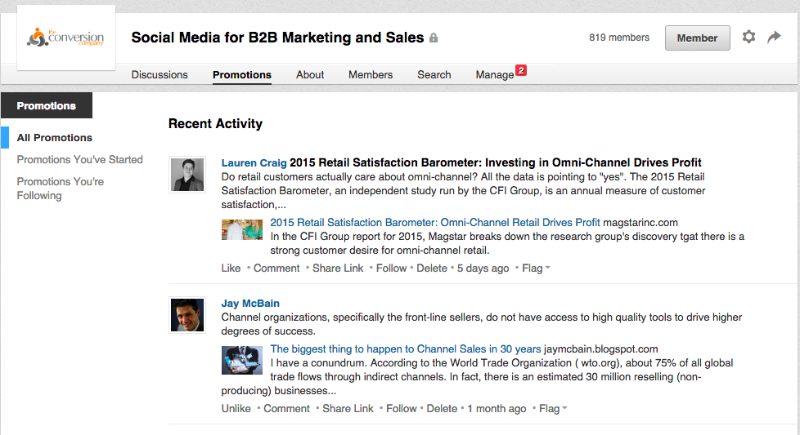The height and width of the screenshot is (435, 800).
Task: Comment on Jay McBain's promotion
Action: pyautogui.click(x=286, y=408)
